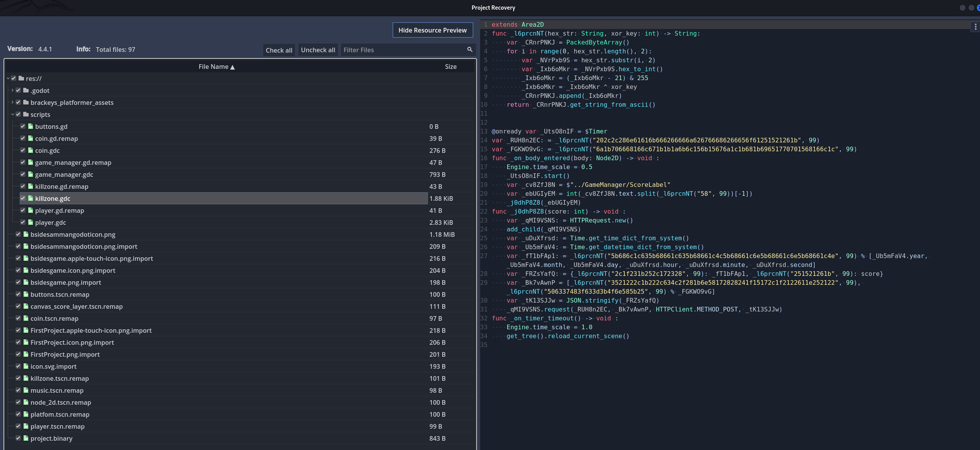Collapse the scripts folder
980x450 pixels.
pos(12,115)
